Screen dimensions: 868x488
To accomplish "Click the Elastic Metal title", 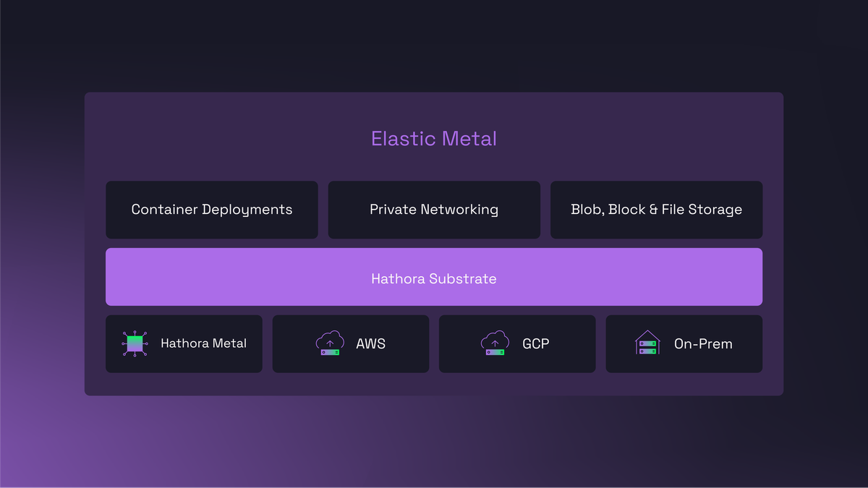I will 433,139.
